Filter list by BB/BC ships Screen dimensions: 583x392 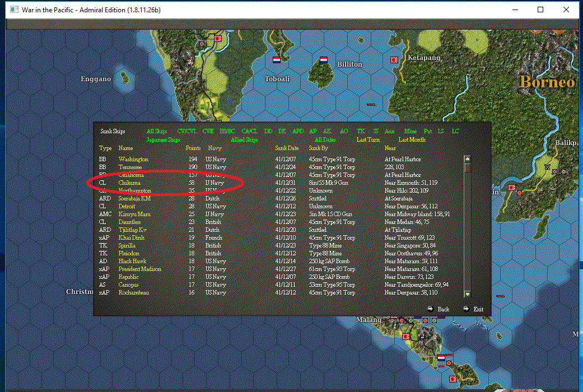(227, 131)
